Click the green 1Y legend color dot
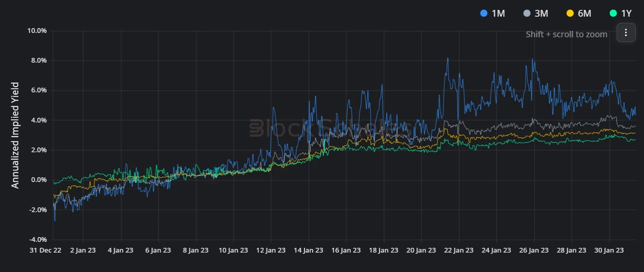The width and height of the screenshot is (644, 272). point(613,13)
